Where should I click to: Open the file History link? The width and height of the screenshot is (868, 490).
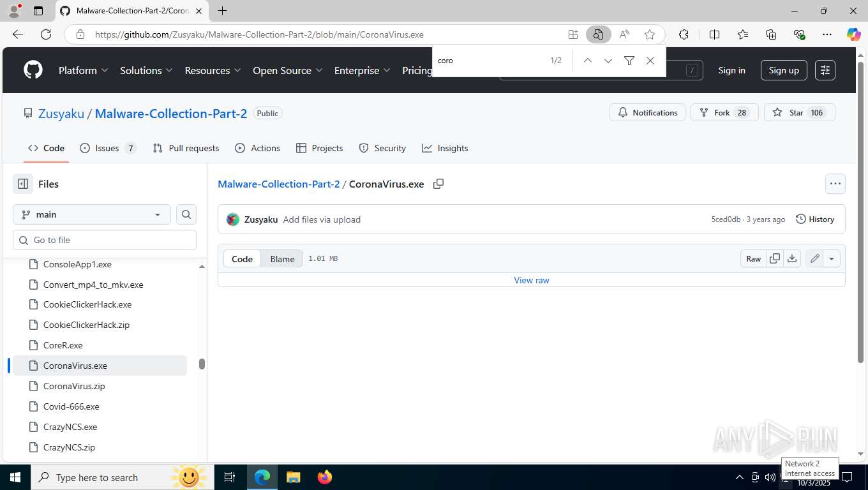coord(815,219)
